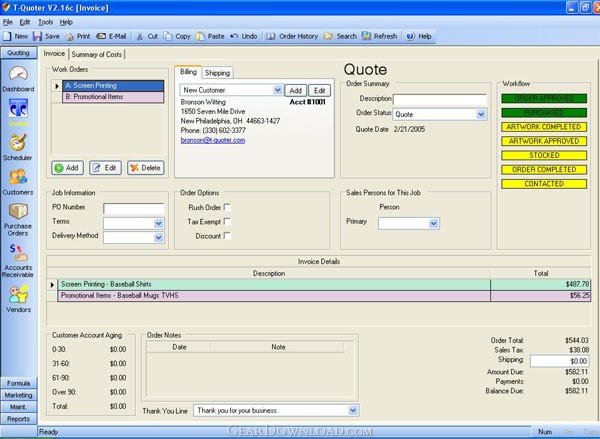Select the Invoice tab
Viewport: 600px width, 439px height.
pos(54,54)
